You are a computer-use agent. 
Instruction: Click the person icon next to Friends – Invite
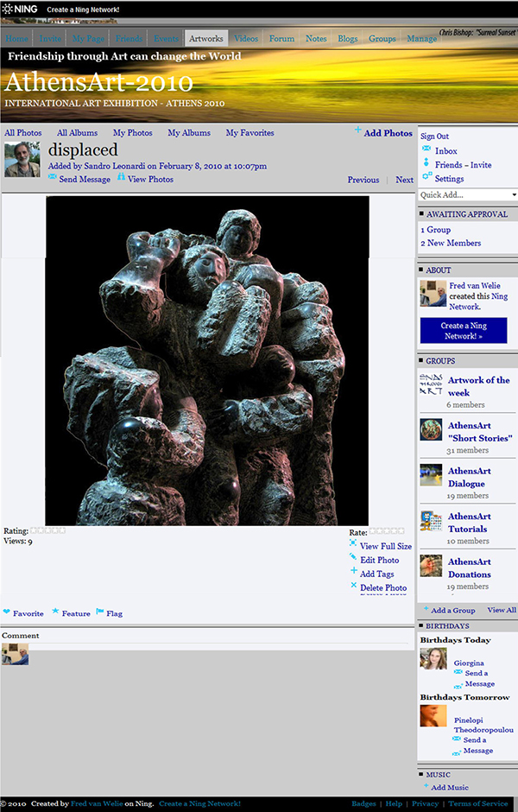click(426, 162)
